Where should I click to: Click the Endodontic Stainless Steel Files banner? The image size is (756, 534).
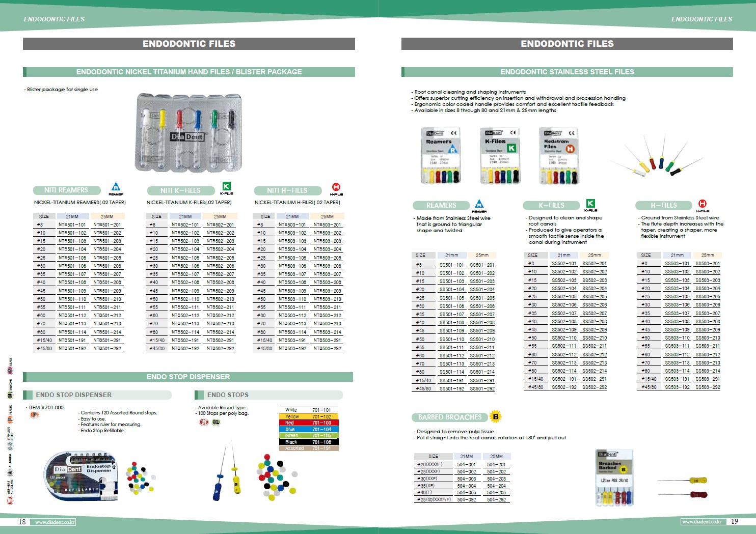pyautogui.click(x=567, y=72)
